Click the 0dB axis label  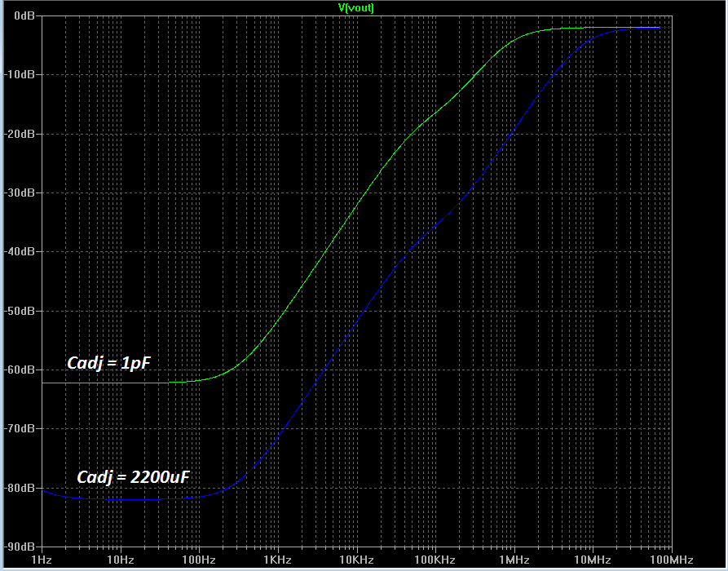24,15
